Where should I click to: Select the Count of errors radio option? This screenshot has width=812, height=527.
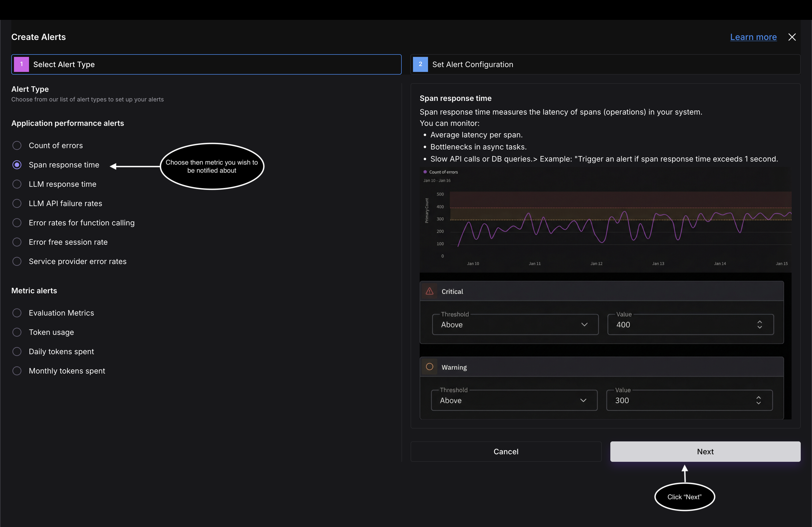coord(17,145)
